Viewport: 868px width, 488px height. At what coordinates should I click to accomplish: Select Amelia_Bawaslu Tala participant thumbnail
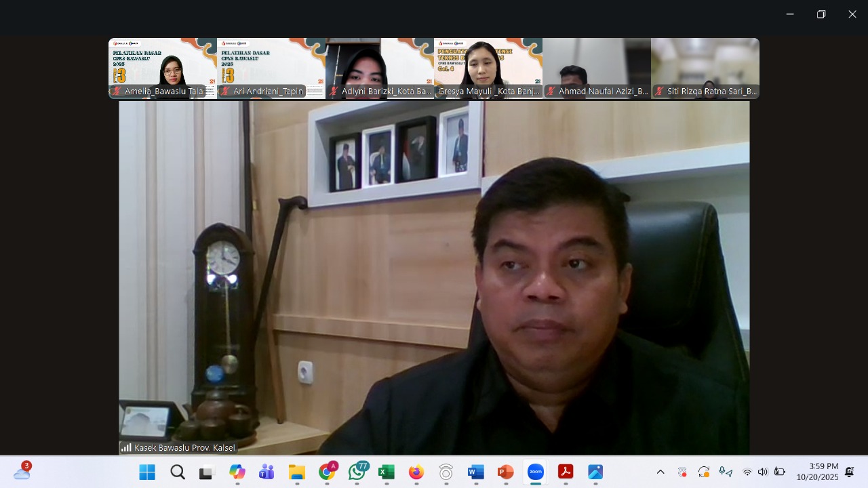pyautogui.click(x=163, y=68)
